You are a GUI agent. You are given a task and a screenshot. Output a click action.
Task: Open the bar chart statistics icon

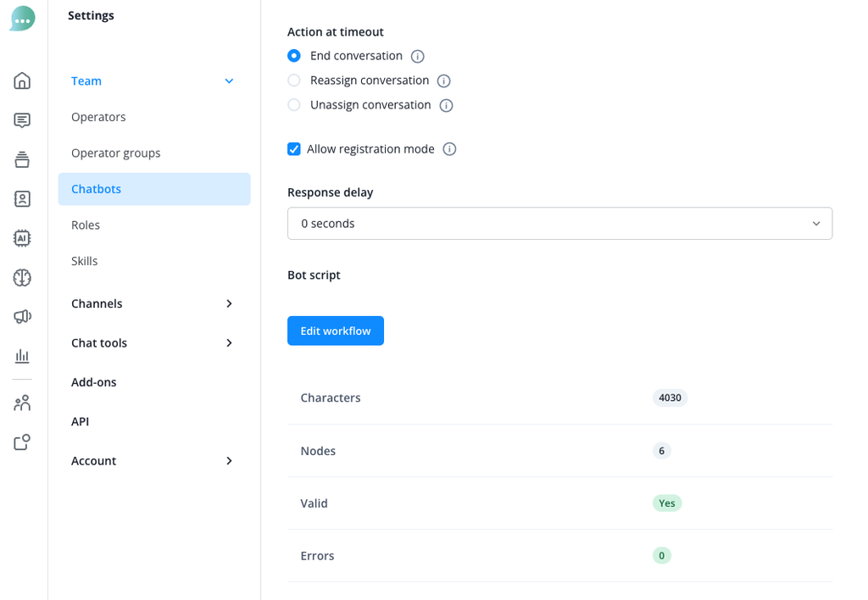click(22, 356)
